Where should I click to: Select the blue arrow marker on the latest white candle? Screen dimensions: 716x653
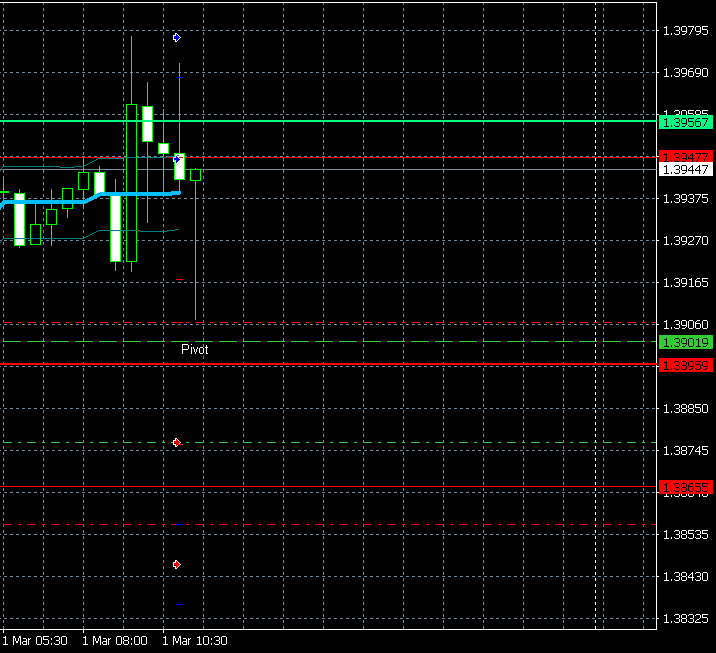pos(177,158)
